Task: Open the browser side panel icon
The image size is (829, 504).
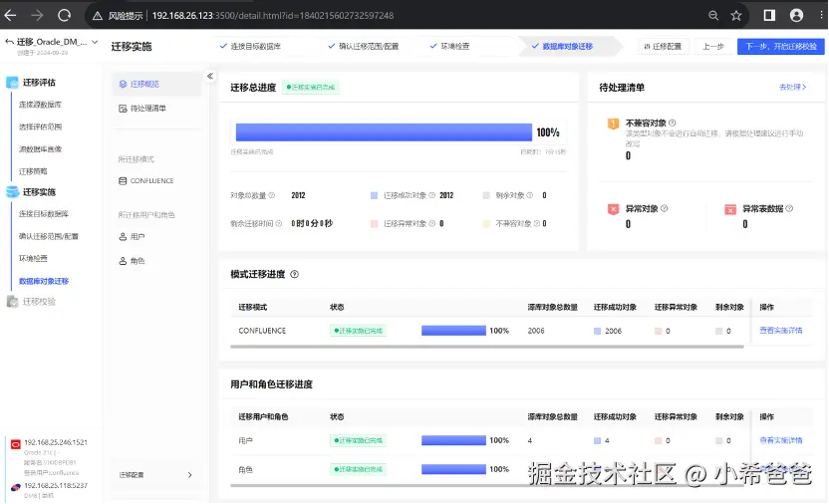Action: coord(769,15)
